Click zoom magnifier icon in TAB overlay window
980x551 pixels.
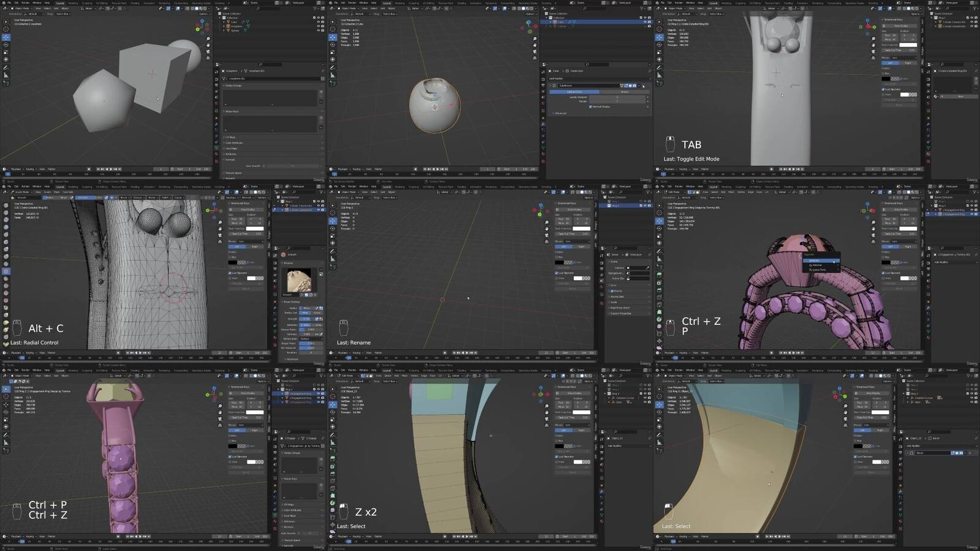[873, 39]
